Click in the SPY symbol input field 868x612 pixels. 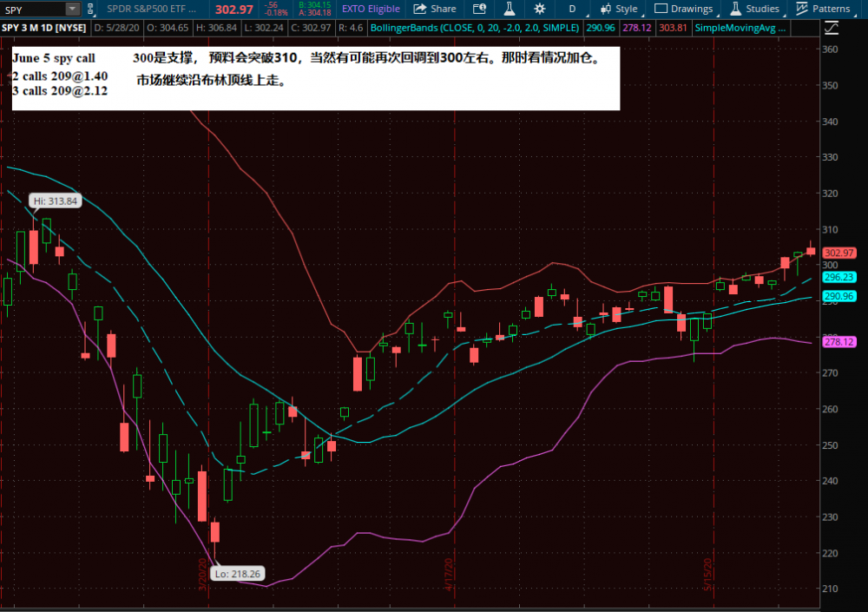click(33, 9)
